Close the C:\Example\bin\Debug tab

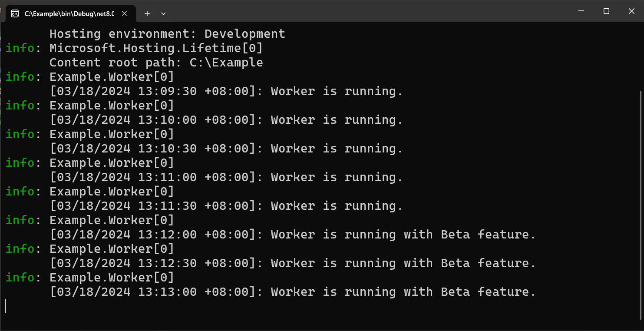click(x=124, y=13)
